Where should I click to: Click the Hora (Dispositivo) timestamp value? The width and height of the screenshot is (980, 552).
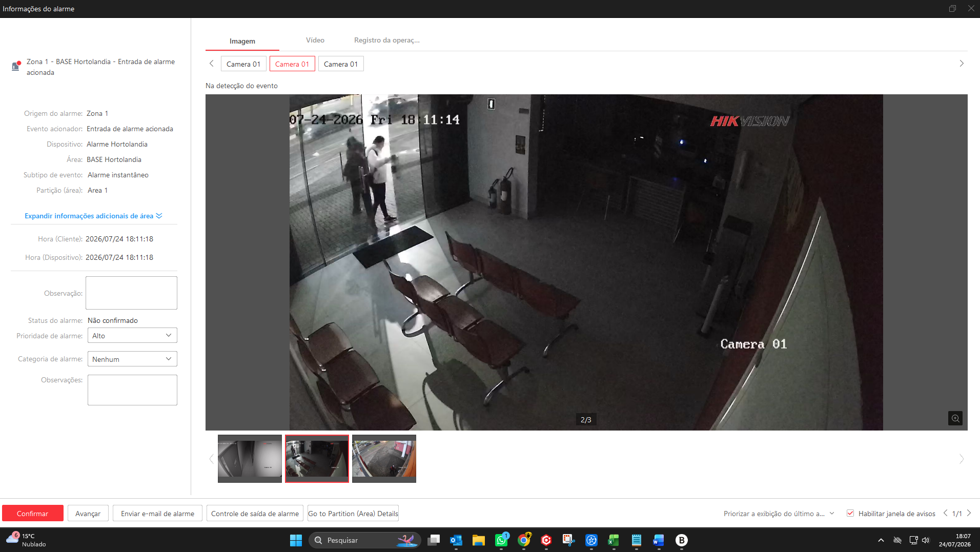tap(119, 257)
